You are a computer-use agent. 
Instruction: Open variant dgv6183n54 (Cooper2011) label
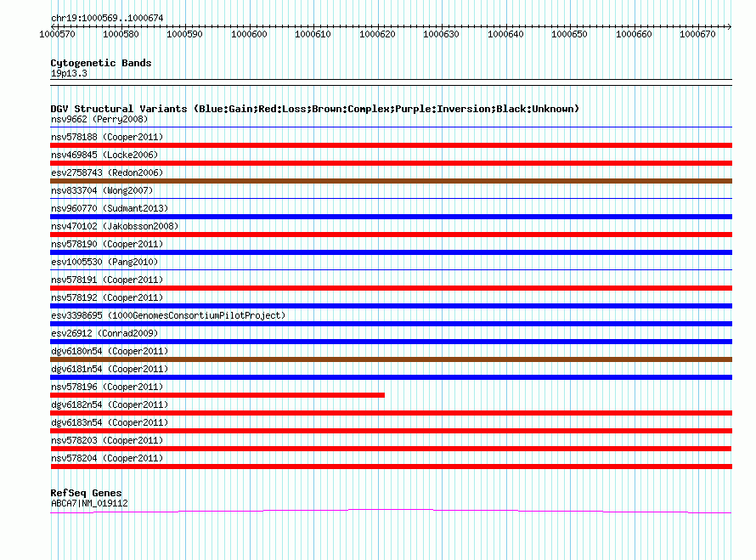pos(110,422)
